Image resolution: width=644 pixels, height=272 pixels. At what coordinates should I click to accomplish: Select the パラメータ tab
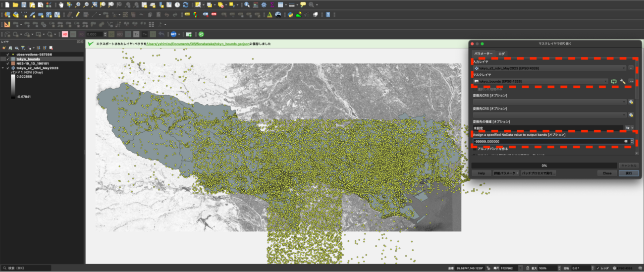click(483, 54)
